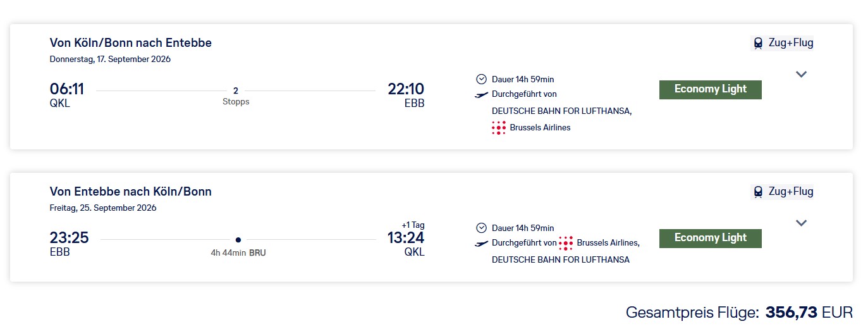Viewport: 868px width, 331px height.
Task: Click the Lufthansa crane icon on the return flight
Action: pos(482,243)
